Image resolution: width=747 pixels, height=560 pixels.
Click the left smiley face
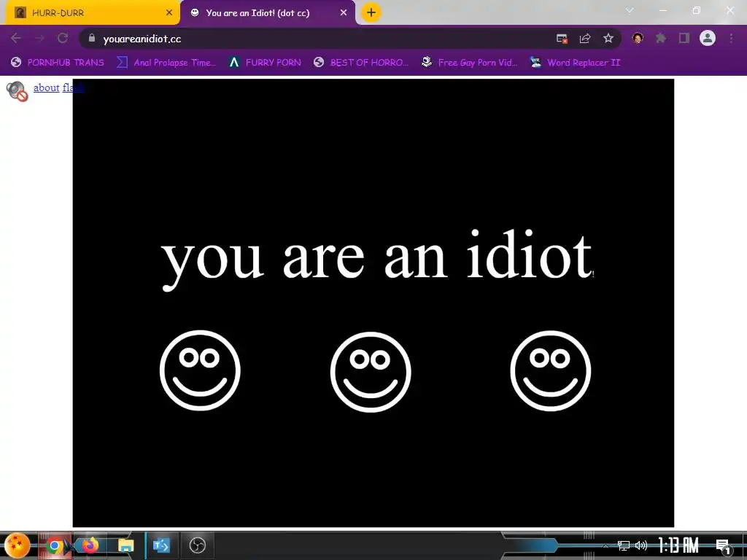pyautogui.click(x=200, y=370)
